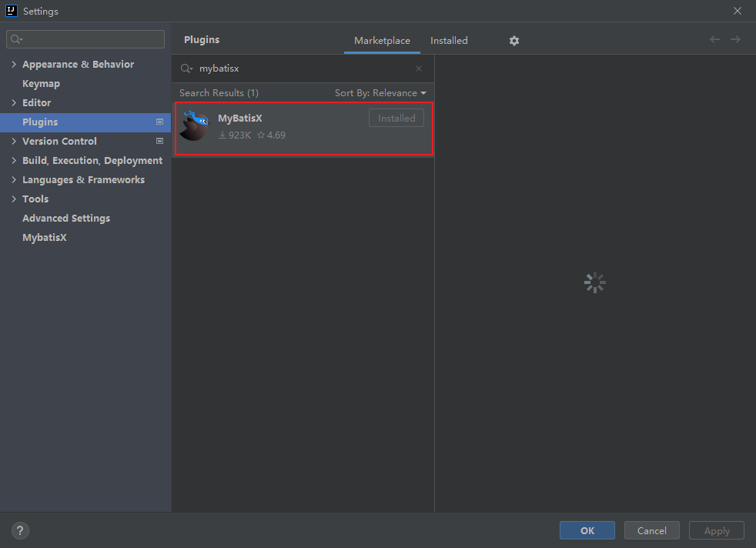Select Plugins in the settings tree
This screenshot has width=756, height=548.
point(85,122)
